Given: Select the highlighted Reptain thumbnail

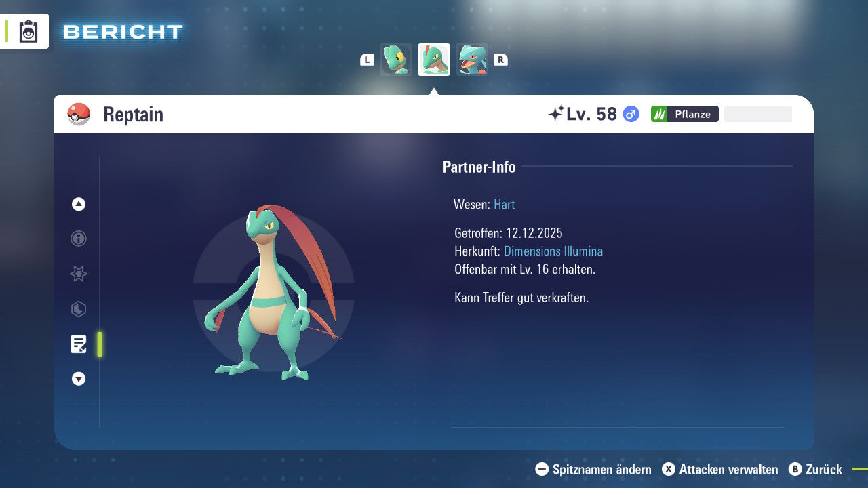Looking at the screenshot, I should coord(434,60).
